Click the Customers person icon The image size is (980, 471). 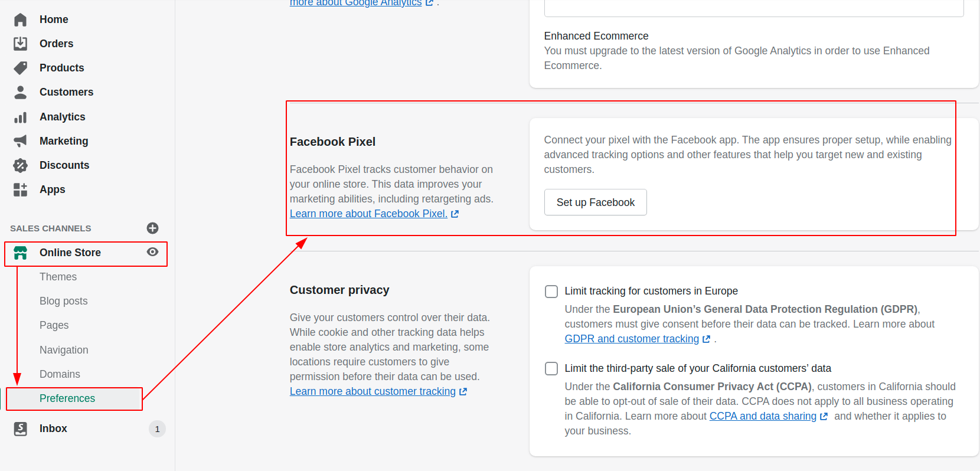20,92
